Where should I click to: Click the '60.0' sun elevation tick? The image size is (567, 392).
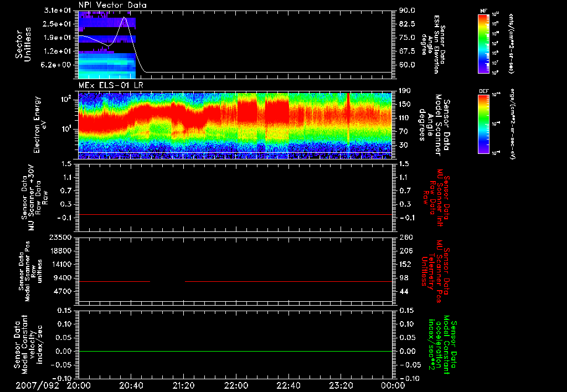coord(407,65)
